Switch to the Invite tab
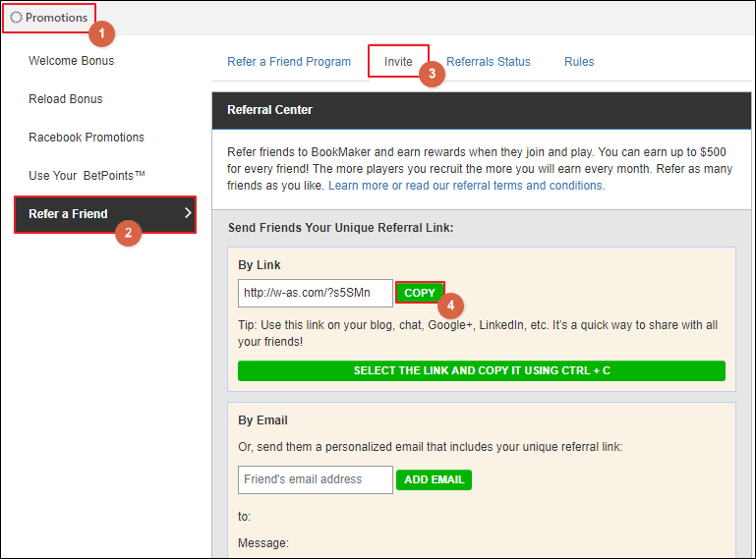Image resolution: width=756 pixels, height=559 pixels. (398, 62)
